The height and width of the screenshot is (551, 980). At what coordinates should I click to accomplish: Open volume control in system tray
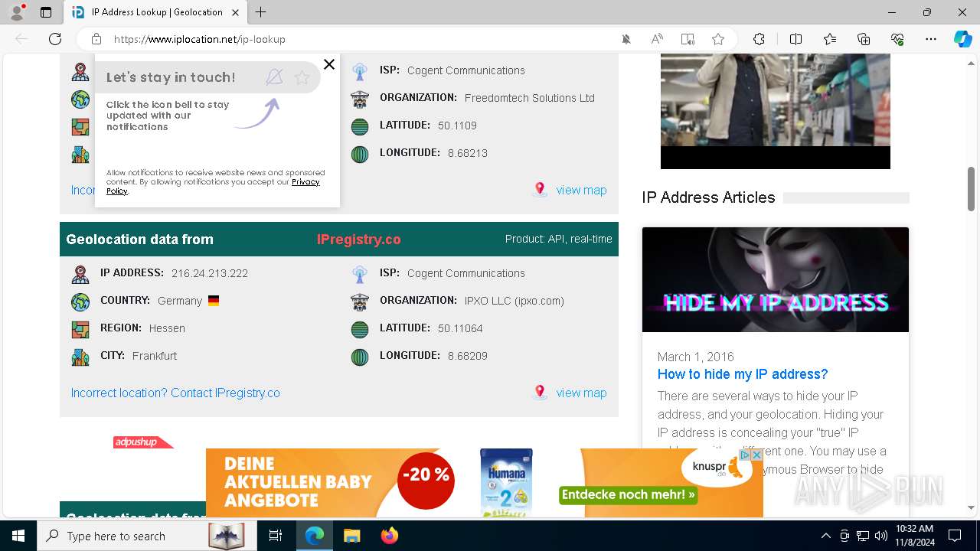click(881, 536)
